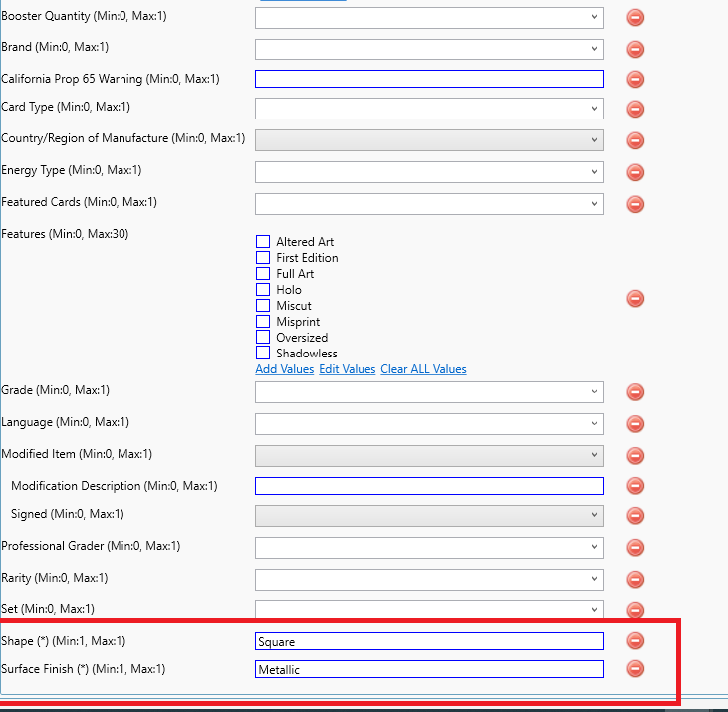Remove the Booster Quantity attribute row
This screenshot has height=712, width=728.
635,18
